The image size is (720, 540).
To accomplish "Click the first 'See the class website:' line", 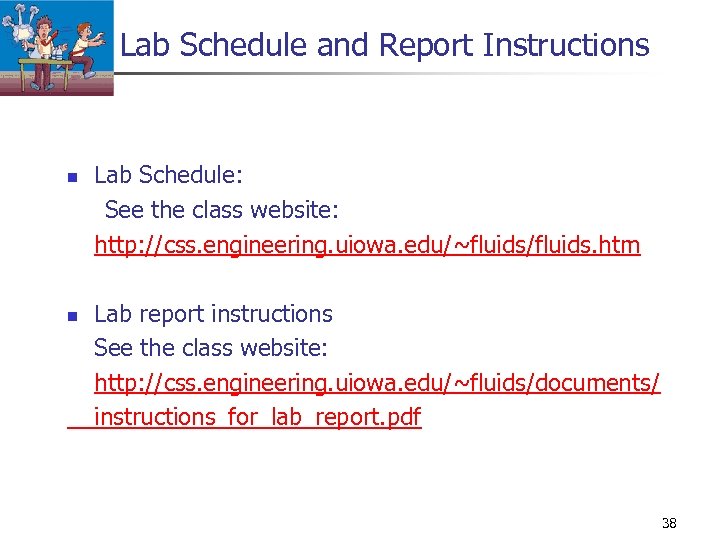I will tap(222, 210).
